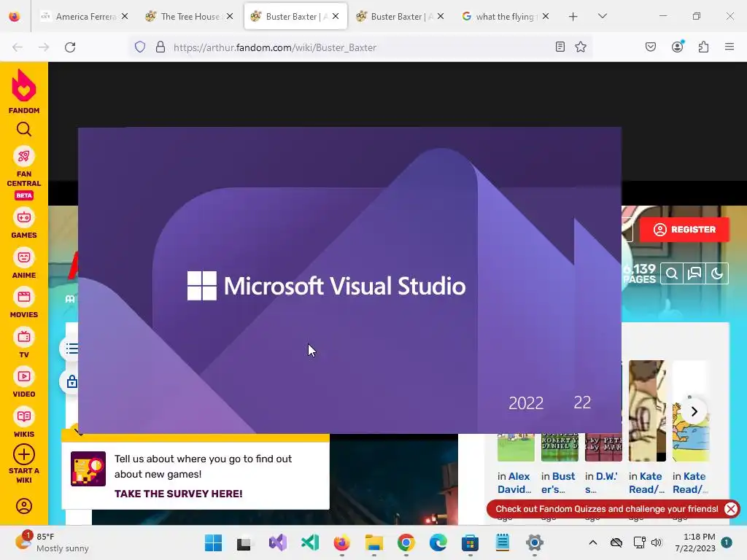Image resolution: width=747 pixels, height=560 pixels.
Task: Collapse the survey popup chevron
Action: [79, 432]
